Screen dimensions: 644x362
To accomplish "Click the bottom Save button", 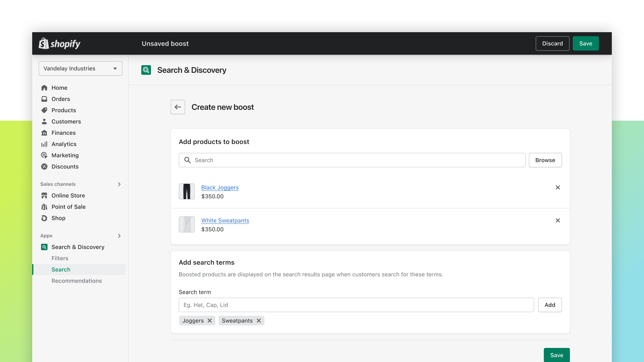I will coord(557,355).
